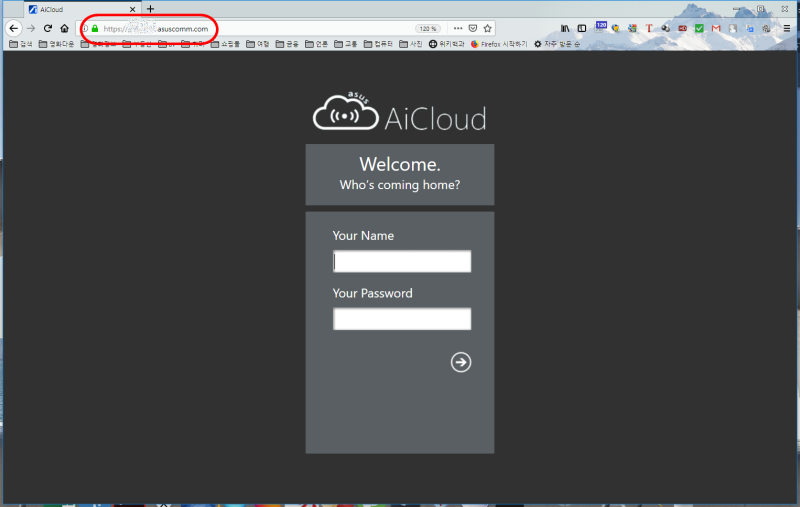Viewport: 800px width, 507px height.
Task: Open the Library books icon
Action: pos(565,29)
